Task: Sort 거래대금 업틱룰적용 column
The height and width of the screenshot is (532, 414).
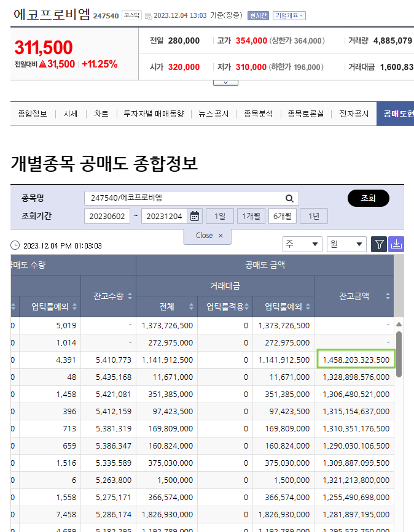Action: (246, 307)
